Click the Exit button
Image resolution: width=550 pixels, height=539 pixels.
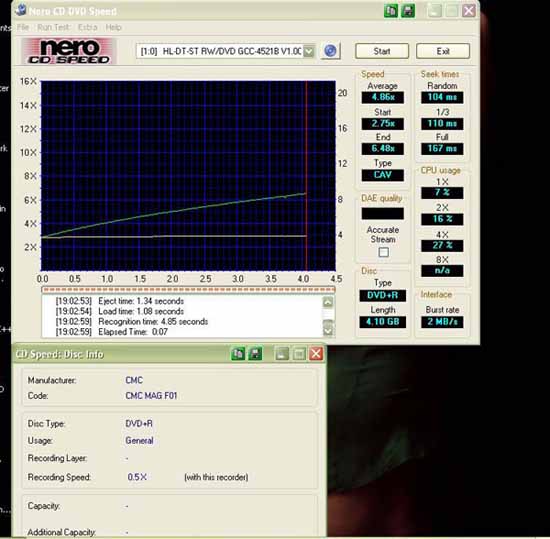tap(443, 51)
